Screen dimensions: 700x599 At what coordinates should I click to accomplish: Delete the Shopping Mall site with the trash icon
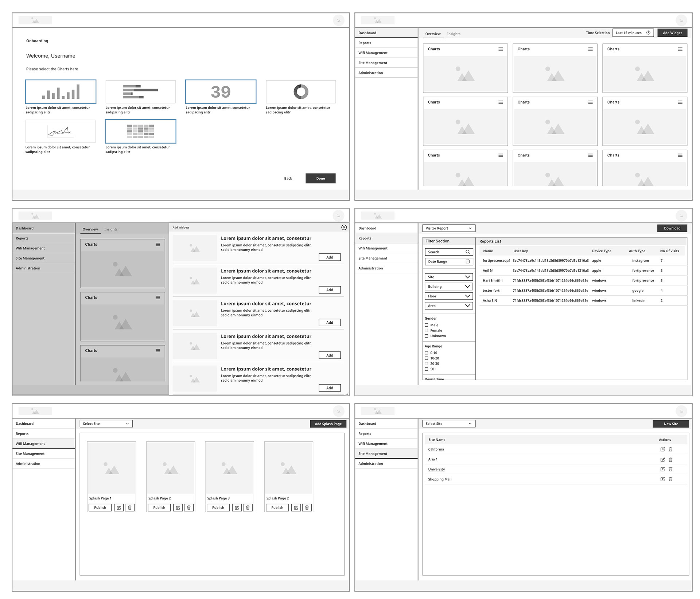point(670,479)
